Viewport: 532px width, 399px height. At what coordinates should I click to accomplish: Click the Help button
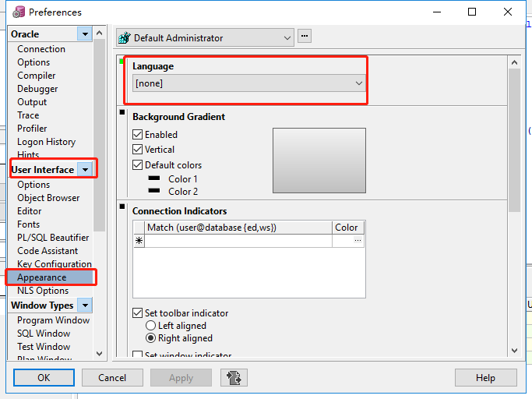(x=485, y=378)
